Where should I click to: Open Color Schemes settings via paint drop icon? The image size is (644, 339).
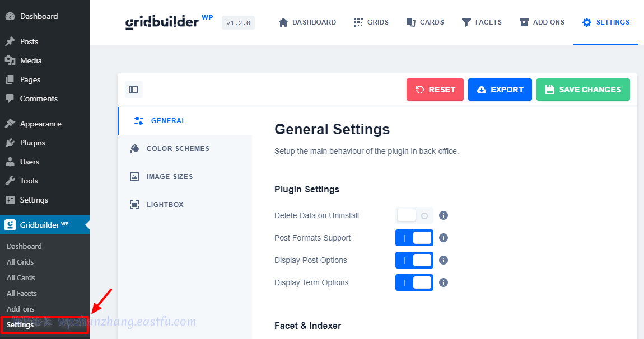[134, 148]
